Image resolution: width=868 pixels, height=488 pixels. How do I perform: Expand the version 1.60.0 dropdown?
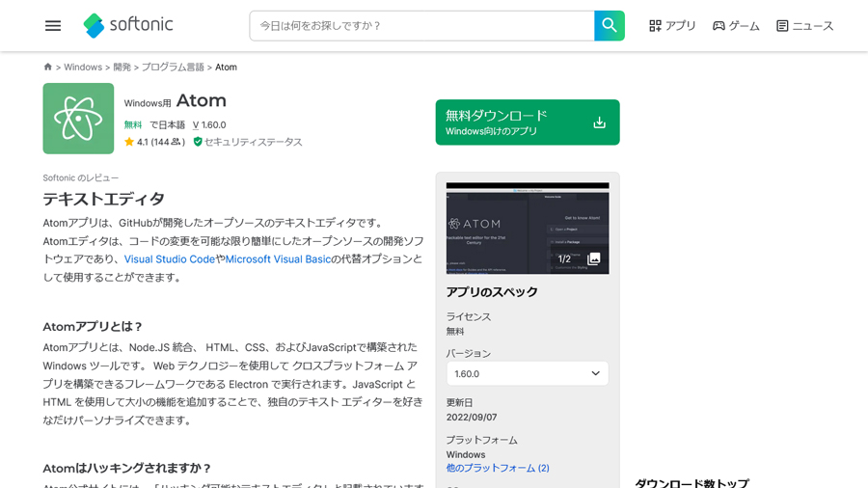(x=527, y=373)
